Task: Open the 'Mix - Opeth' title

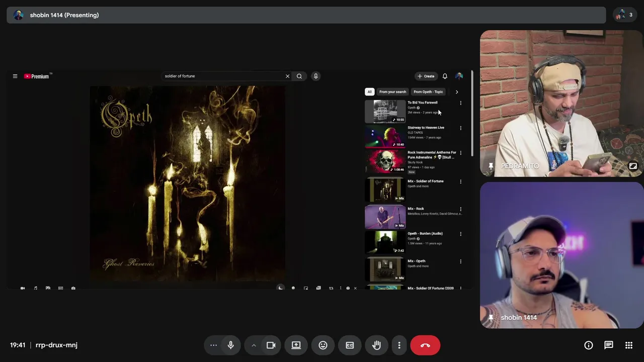Action: (x=417, y=261)
